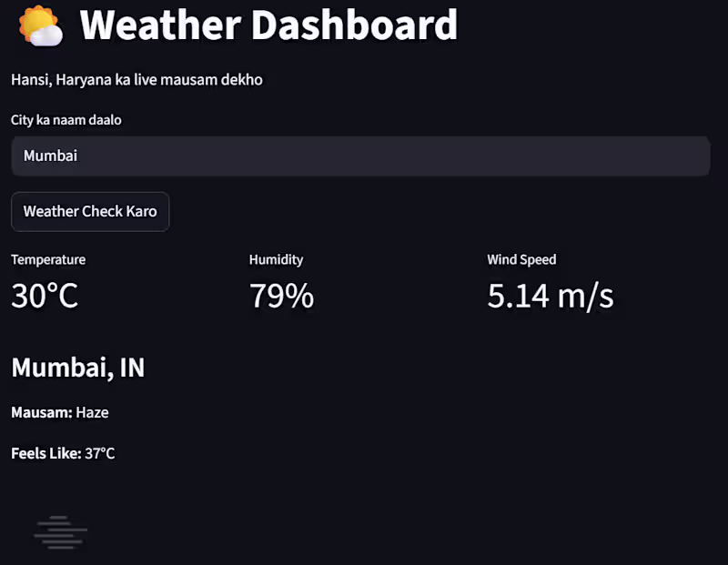
Task: Click the bold Feels Like label
Action: [x=45, y=453]
